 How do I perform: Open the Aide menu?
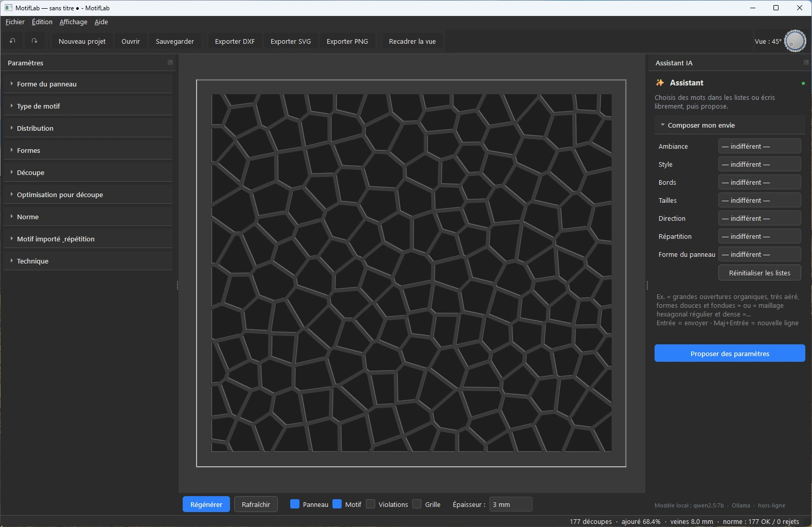101,22
